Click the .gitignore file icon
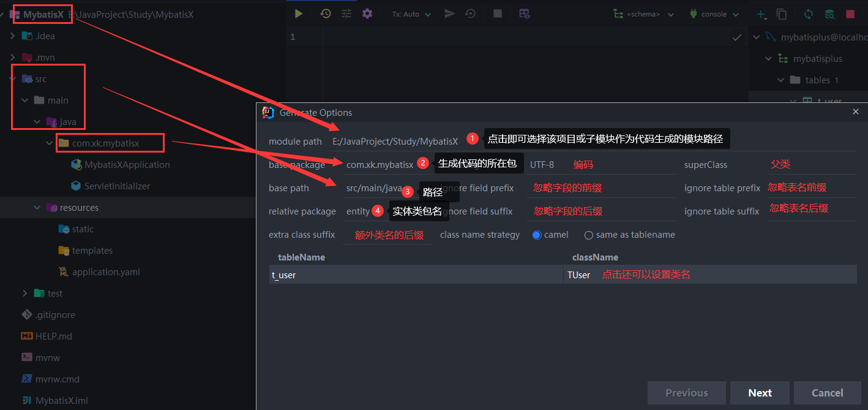This screenshot has height=410, width=868. pyautogui.click(x=27, y=314)
